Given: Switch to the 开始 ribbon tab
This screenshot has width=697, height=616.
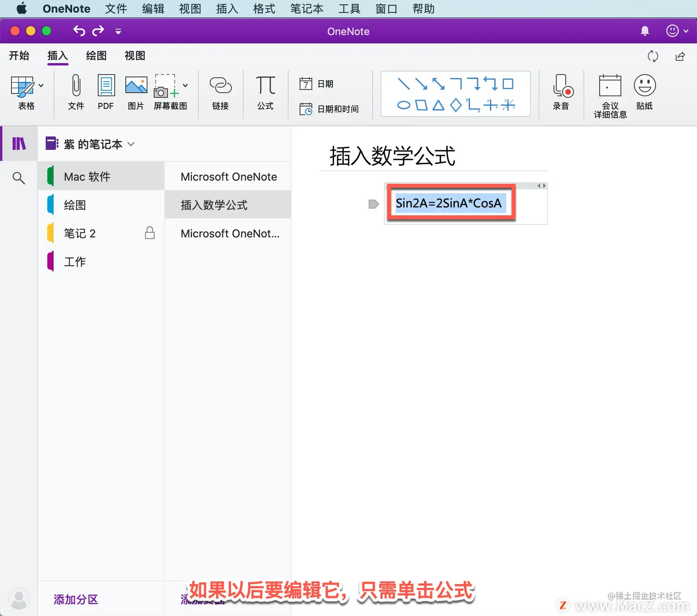Looking at the screenshot, I should coord(19,56).
